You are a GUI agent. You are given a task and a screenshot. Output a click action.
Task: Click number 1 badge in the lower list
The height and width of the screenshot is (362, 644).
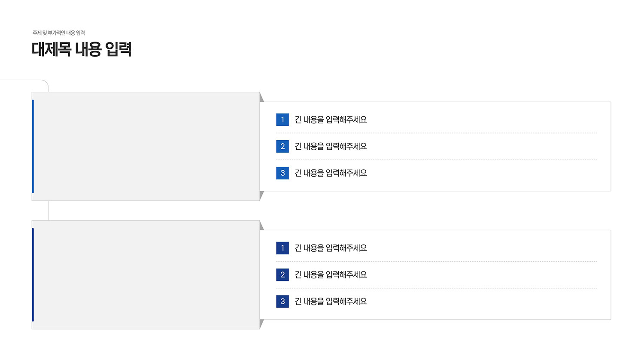pyautogui.click(x=283, y=248)
